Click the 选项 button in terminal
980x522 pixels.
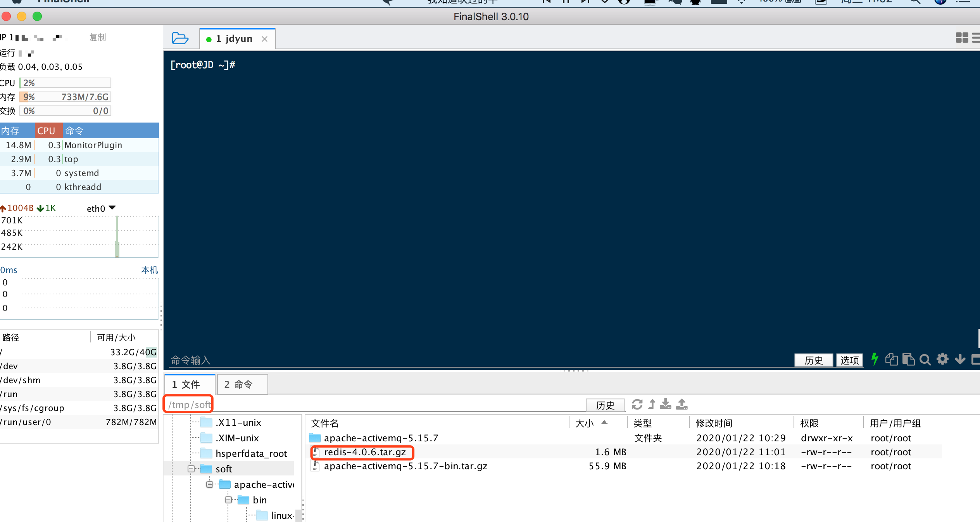click(x=849, y=360)
